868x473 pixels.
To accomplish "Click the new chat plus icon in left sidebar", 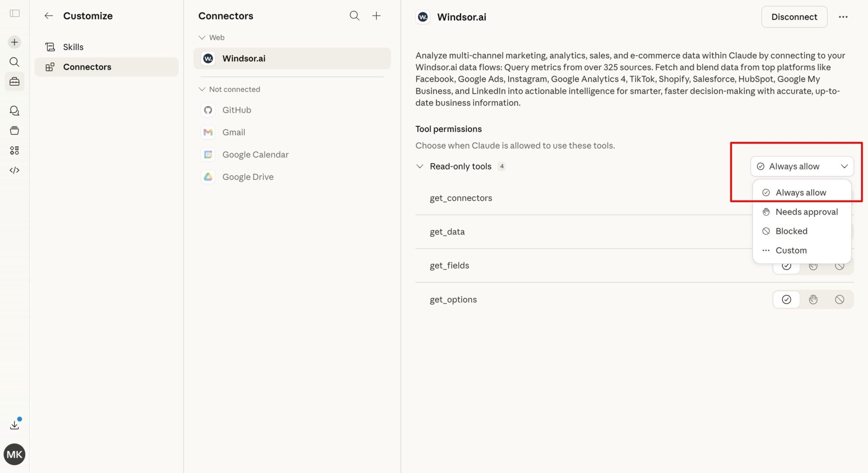I will (x=14, y=42).
